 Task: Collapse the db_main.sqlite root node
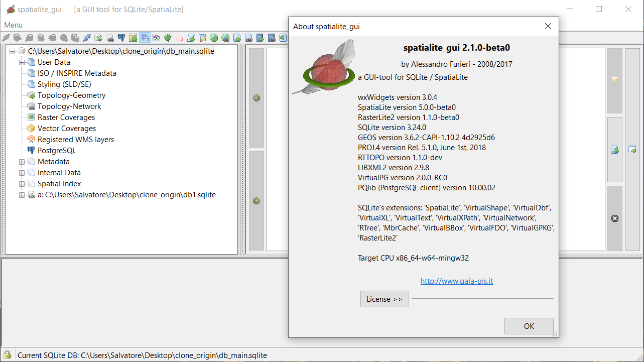coord(13,51)
